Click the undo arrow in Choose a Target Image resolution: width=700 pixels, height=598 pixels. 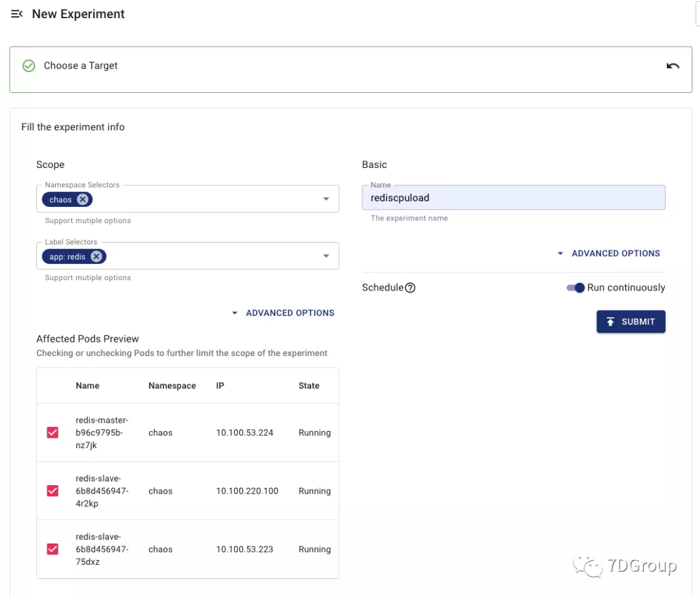(x=673, y=66)
